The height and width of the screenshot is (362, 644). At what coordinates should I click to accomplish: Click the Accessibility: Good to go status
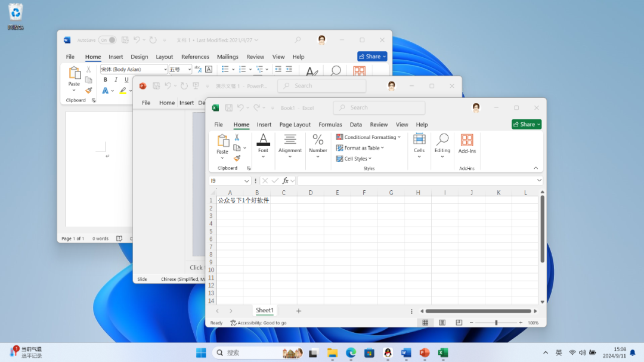(258, 323)
